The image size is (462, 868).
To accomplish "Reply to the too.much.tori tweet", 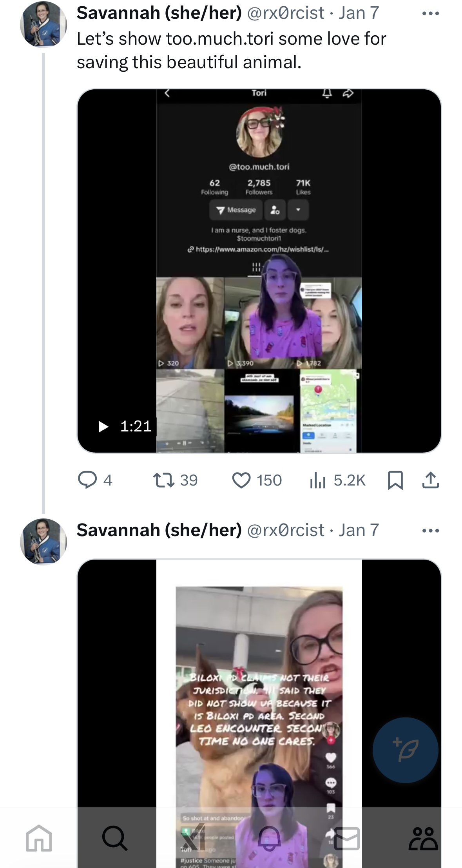I will (x=87, y=480).
